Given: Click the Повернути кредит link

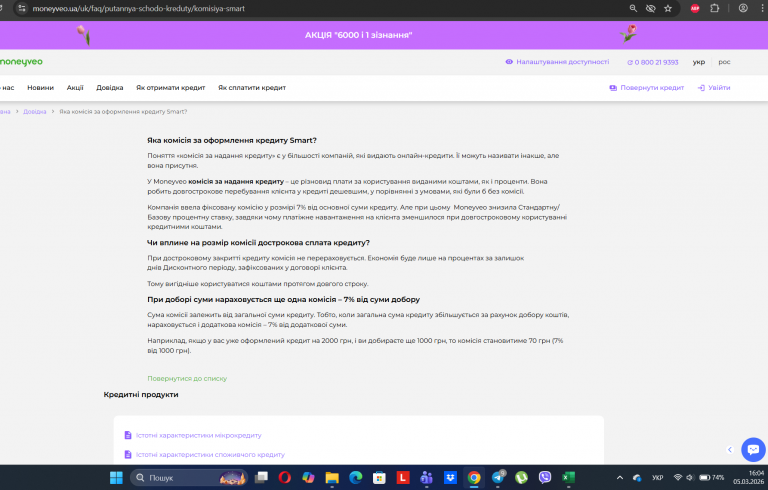Looking at the screenshot, I should tap(647, 88).
